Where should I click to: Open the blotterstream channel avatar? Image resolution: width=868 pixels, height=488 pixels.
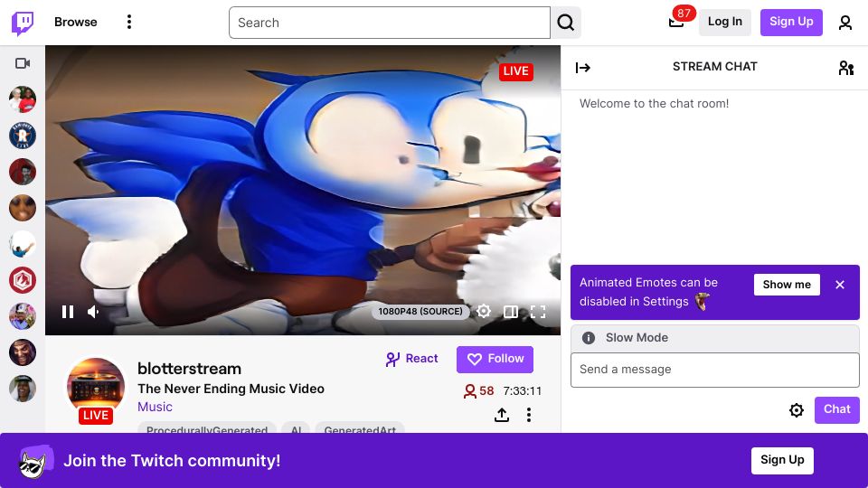[96, 386]
